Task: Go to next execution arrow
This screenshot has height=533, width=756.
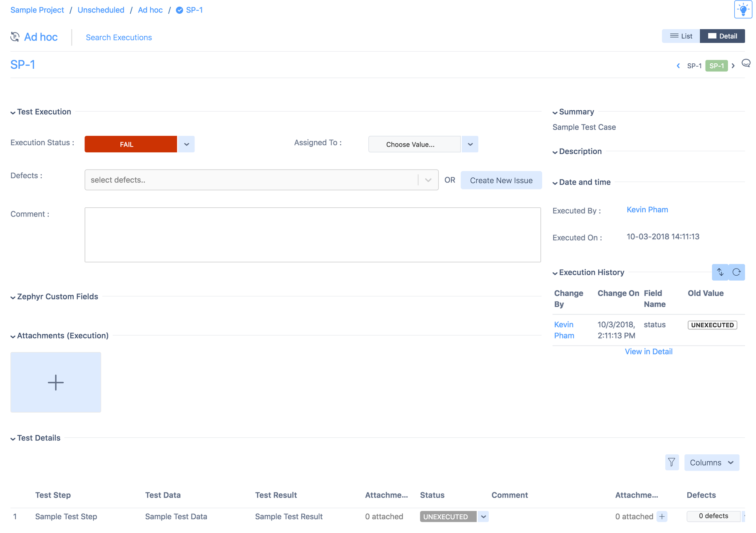Action: tap(733, 66)
